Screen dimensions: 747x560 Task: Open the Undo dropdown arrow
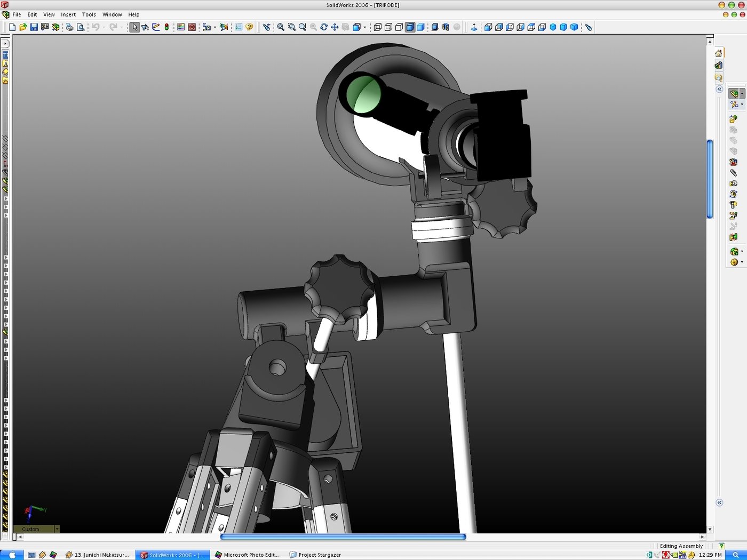point(104,27)
